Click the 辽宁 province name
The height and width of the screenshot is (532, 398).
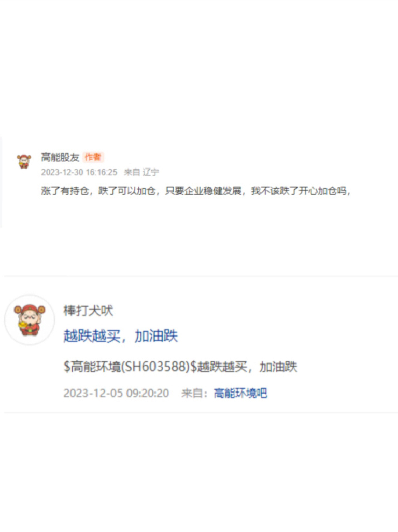pyautogui.click(x=150, y=172)
